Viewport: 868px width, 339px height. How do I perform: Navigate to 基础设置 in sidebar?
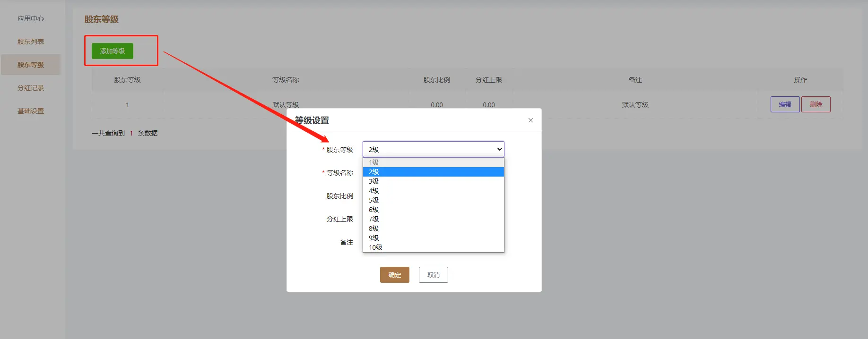click(x=31, y=111)
